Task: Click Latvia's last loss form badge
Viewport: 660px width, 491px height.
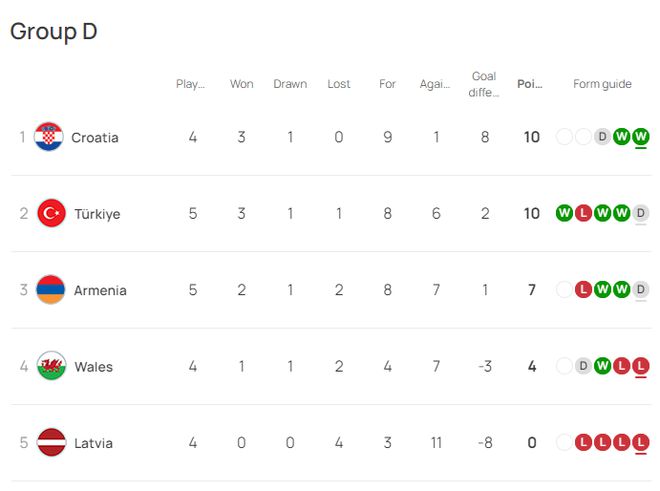Action: pos(641,443)
